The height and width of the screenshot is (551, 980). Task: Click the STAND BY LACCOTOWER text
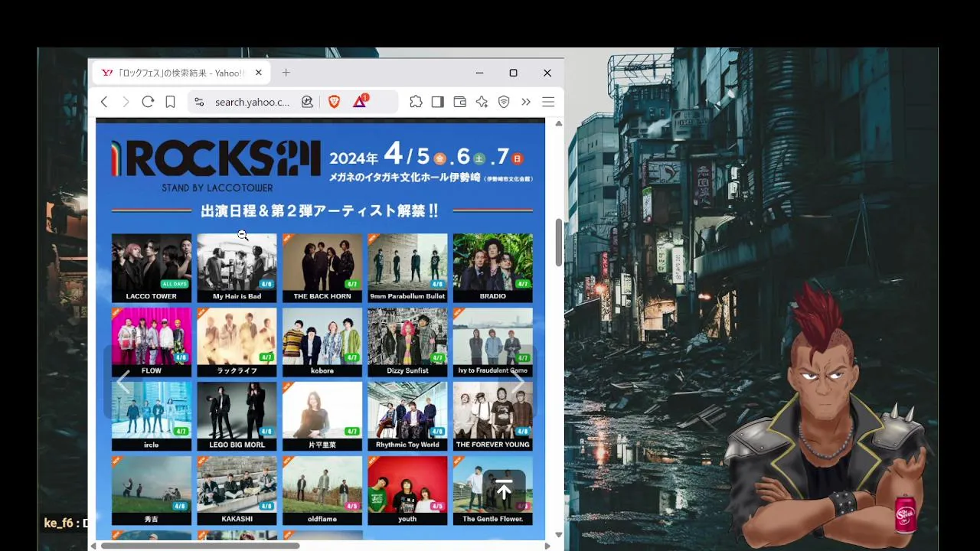[x=217, y=187]
